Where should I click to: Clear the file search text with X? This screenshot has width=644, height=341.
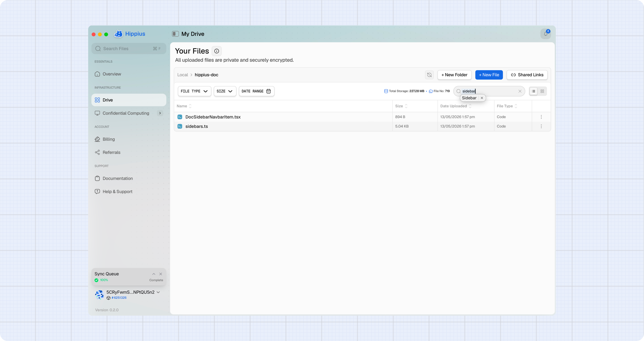click(x=520, y=91)
